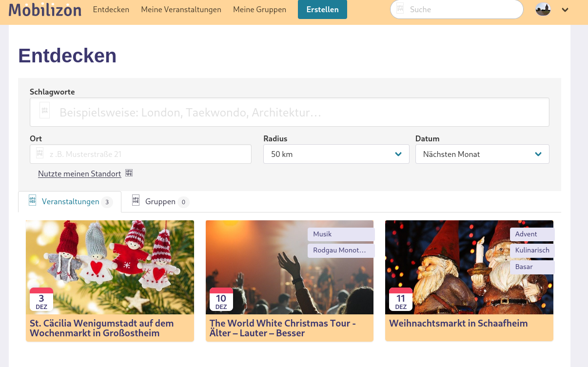The height and width of the screenshot is (367, 588).
Task: Focus the Suche search field
Action: pyautogui.click(x=456, y=9)
